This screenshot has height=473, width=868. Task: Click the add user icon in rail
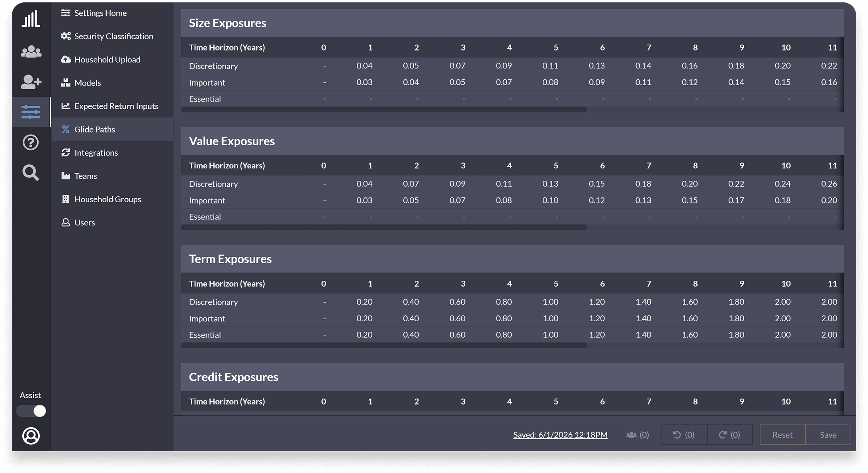[x=31, y=82]
